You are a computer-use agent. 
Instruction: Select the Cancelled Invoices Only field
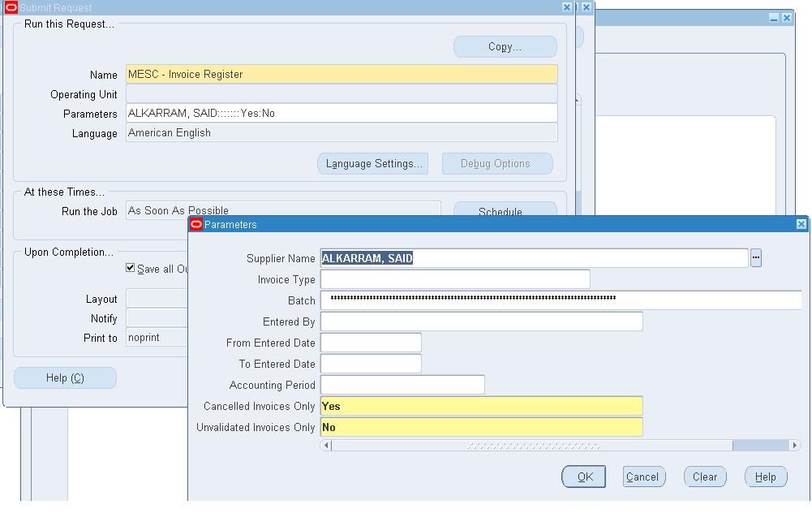(481, 407)
